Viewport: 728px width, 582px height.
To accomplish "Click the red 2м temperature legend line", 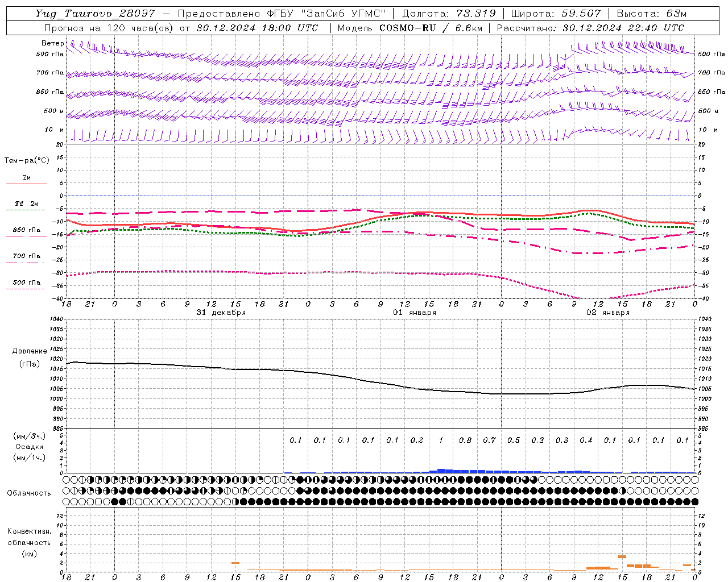I will (26, 184).
